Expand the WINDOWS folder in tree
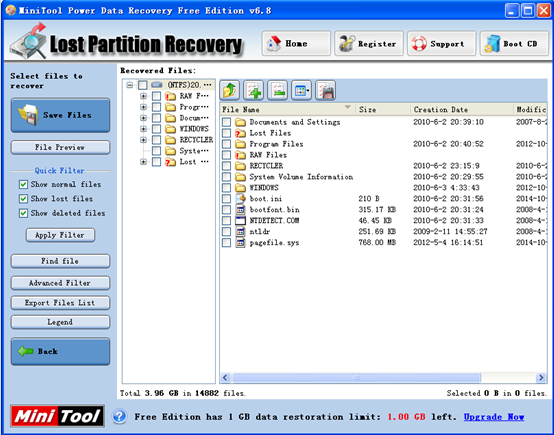The width and height of the screenshot is (554, 435). coord(143,129)
